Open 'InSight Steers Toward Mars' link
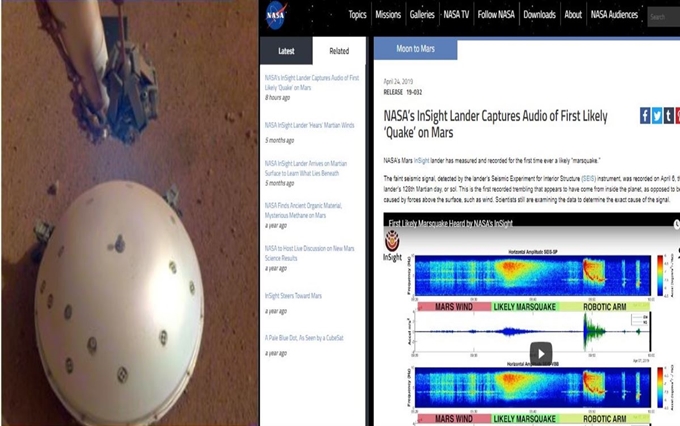The width and height of the screenshot is (680, 426). click(293, 295)
